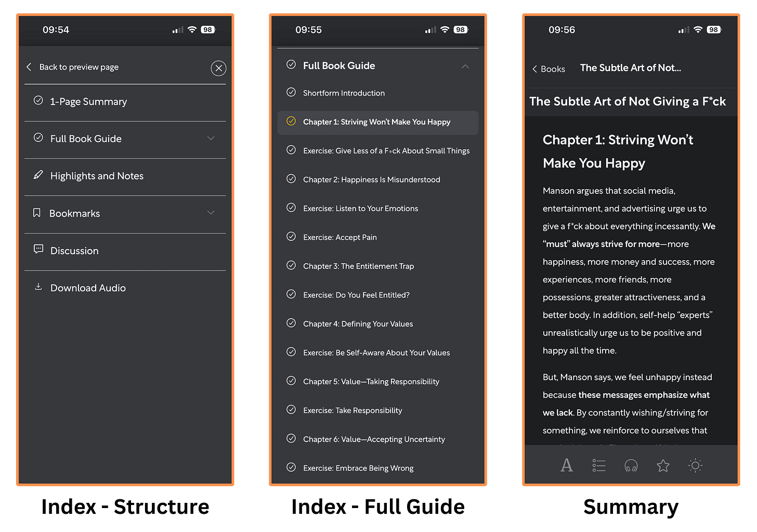Screen dimensions: 757x532
Task: Open the table of contents list icon
Action: pos(598,465)
